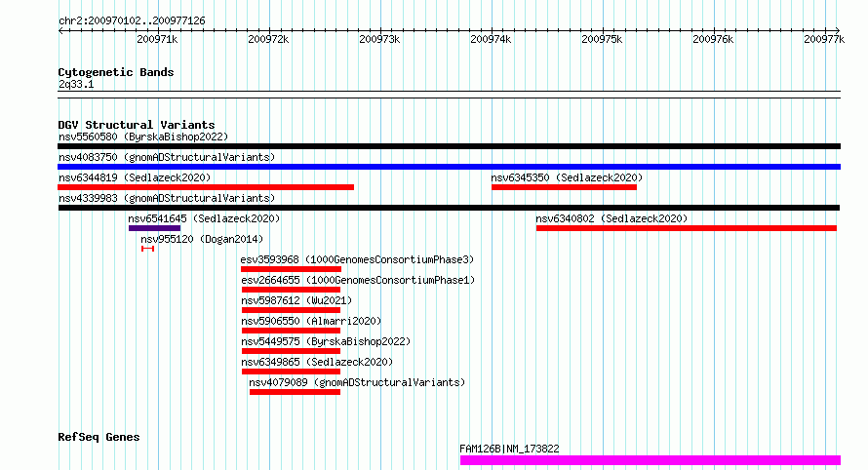Select the 200974k ruler position

pyautogui.click(x=491, y=39)
